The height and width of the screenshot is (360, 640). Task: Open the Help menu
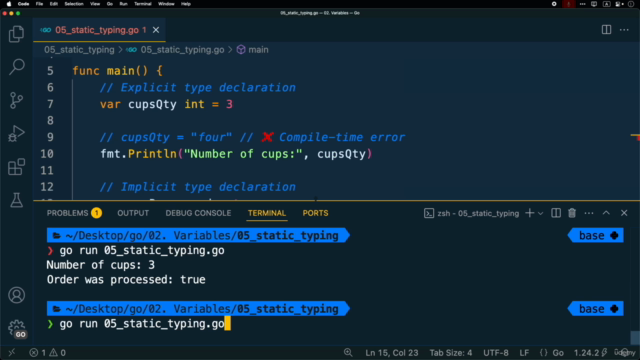[x=186, y=4]
